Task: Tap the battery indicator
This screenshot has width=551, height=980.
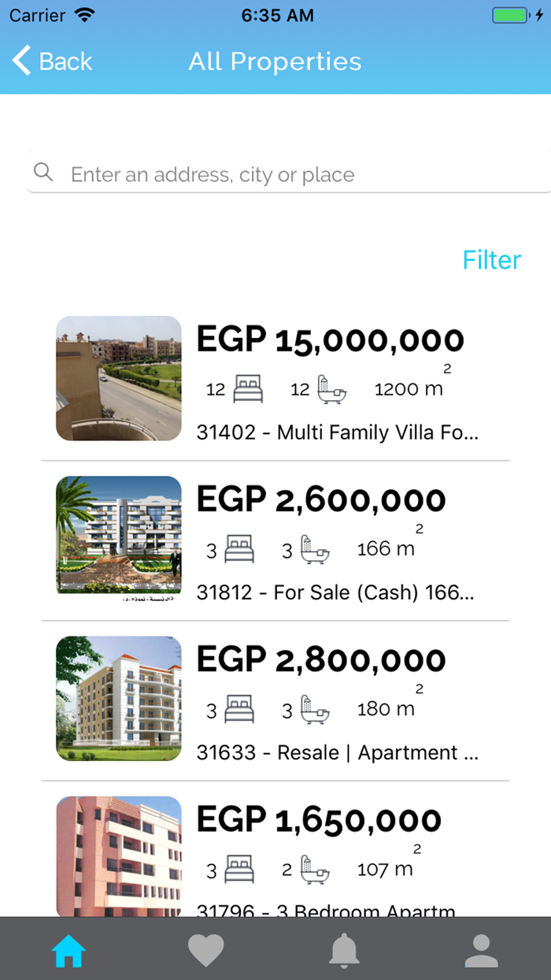Action: coord(508,13)
